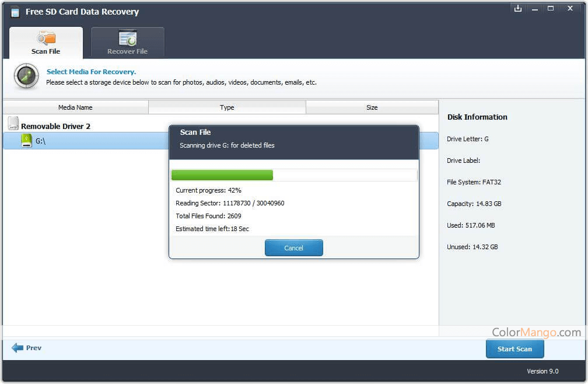This screenshot has height=384, width=588.
Task: Select the Removable Driver 2 entry
Action: [x=55, y=127]
